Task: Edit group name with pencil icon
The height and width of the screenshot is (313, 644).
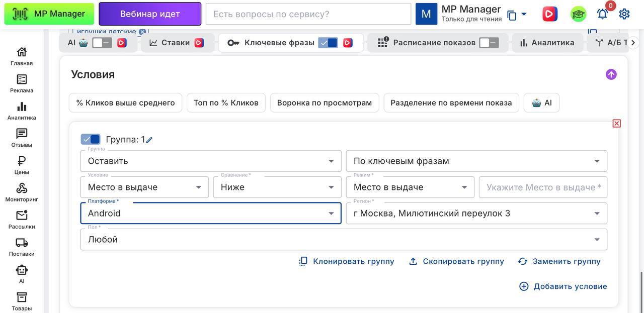Action: point(149,140)
